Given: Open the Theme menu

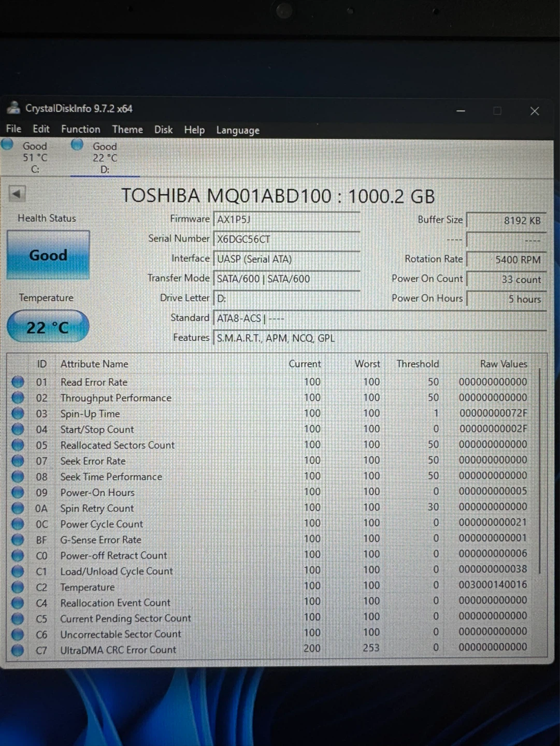Looking at the screenshot, I should (127, 130).
